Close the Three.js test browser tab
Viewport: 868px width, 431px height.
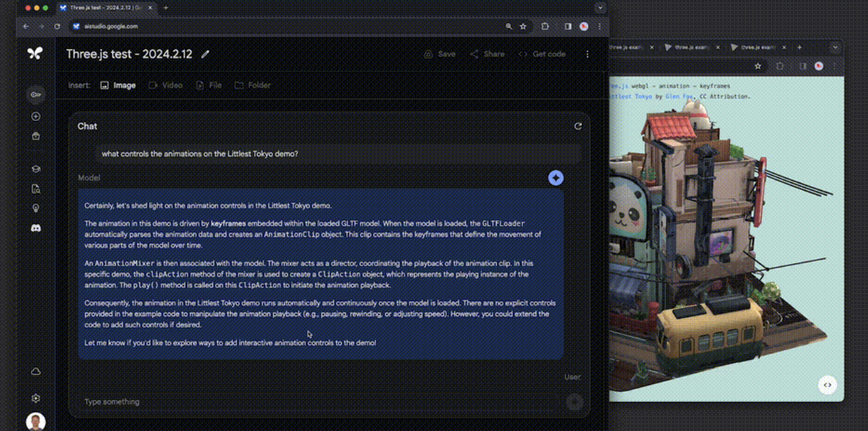click(149, 8)
